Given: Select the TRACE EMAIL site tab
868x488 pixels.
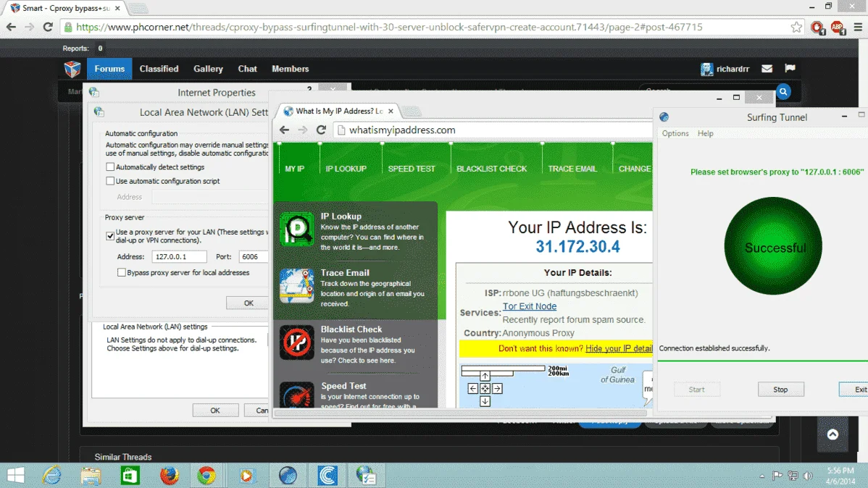Looking at the screenshot, I should tap(572, 169).
